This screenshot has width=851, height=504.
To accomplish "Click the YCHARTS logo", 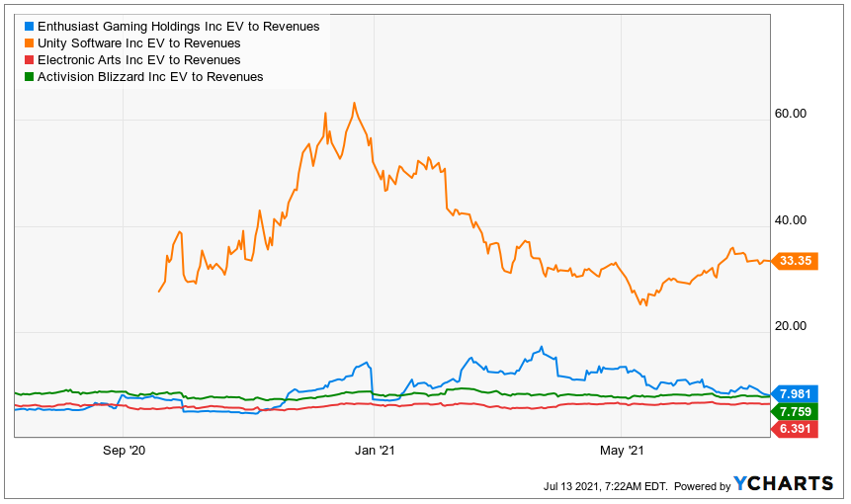I will tap(783, 483).
